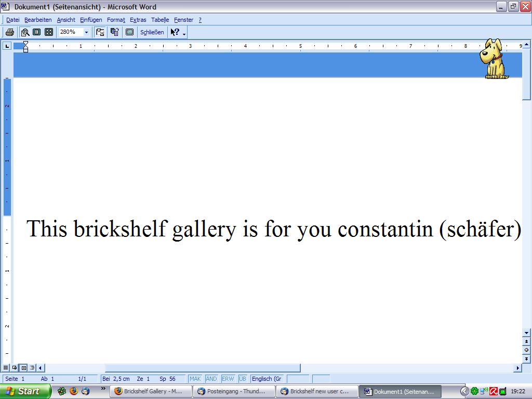
Task: Expand the quick launch chevron »
Action: [x=103, y=389]
